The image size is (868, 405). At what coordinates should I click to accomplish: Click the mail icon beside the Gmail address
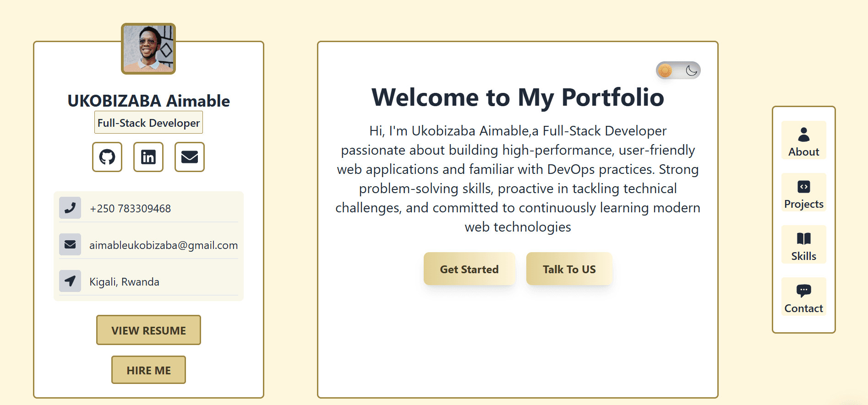pos(70,244)
